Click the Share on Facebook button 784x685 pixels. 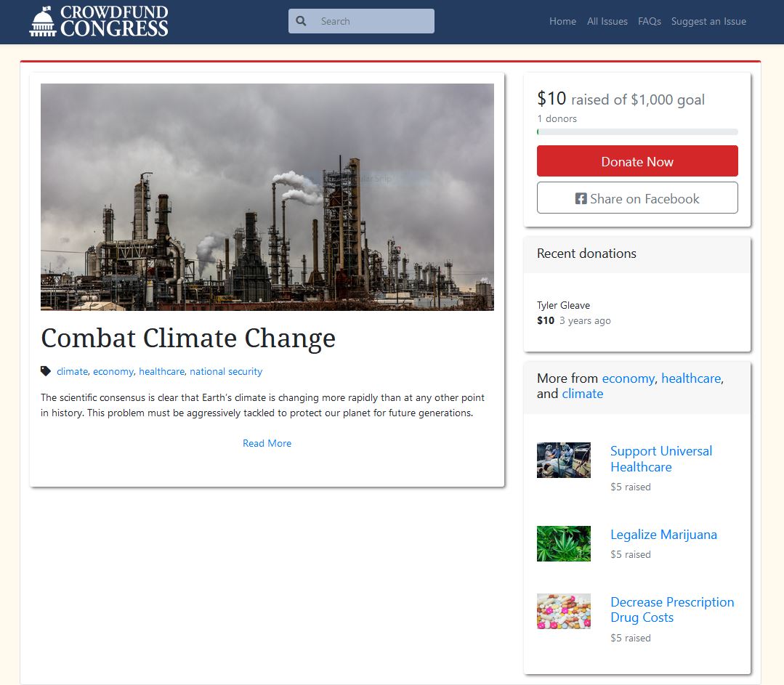tap(637, 198)
